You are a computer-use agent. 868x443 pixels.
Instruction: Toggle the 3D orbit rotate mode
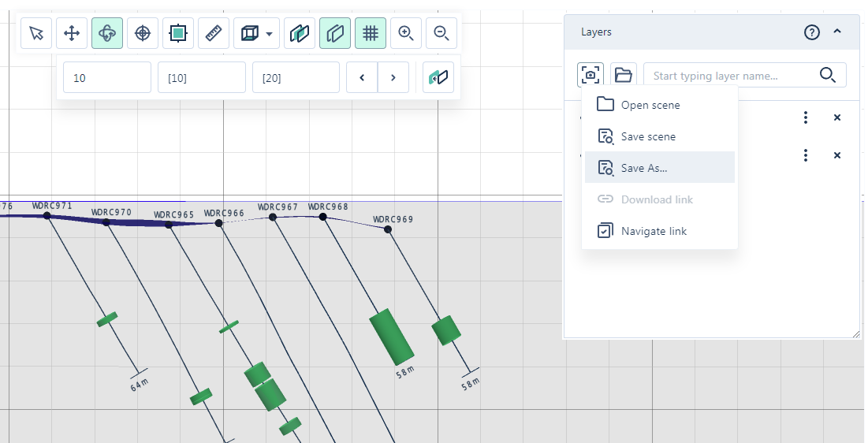(x=107, y=33)
